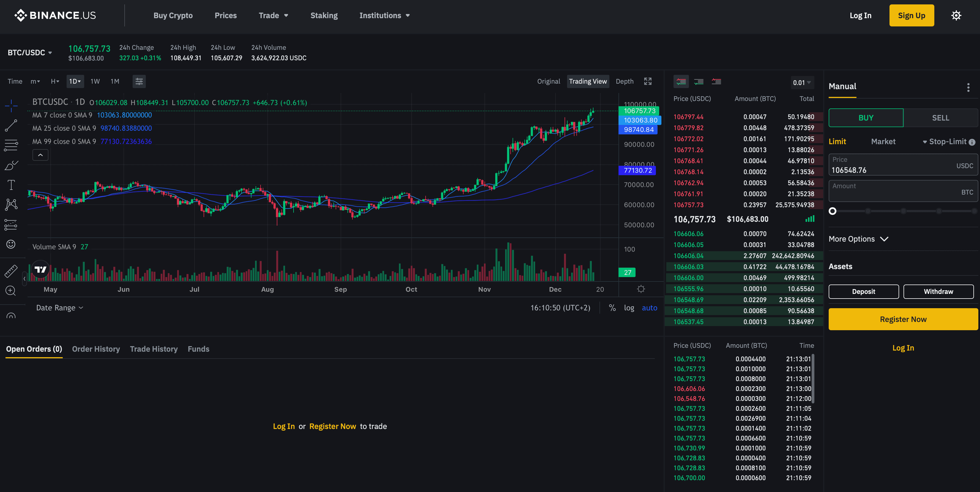Select the brush drawing tool
The image size is (980, 492).
(11, 165)
